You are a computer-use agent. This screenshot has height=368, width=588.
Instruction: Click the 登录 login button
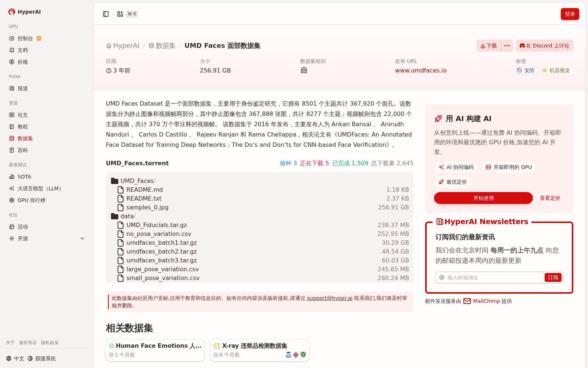(570, 14)
